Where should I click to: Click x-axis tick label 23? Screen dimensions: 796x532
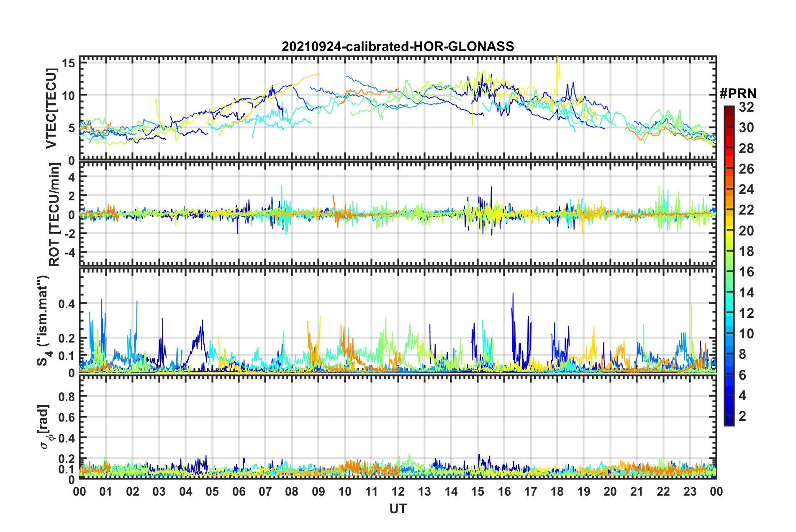pos(690,491)
